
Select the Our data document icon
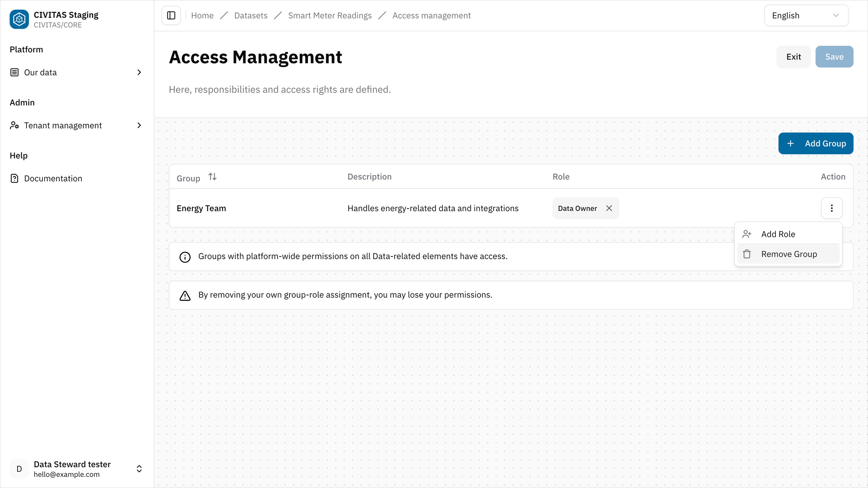[x=14, y=72]
